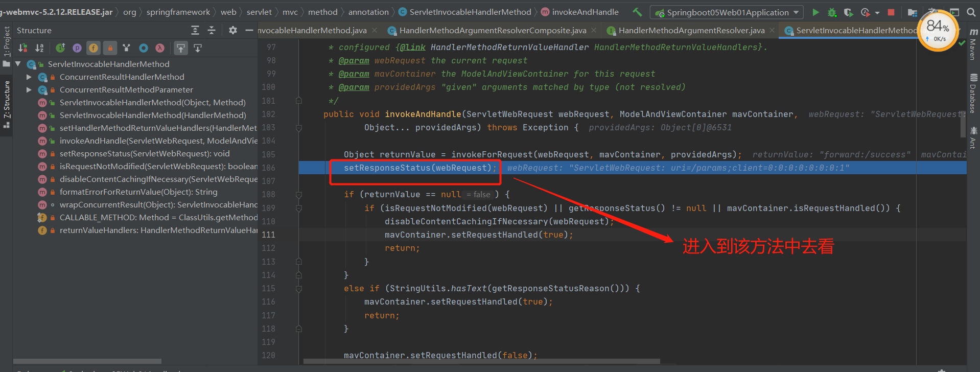Image resolution: width=980 pixels, height=372 pixels.
Task: Click 'springframework' breadcrumb item
Action: tap(178, 12)
